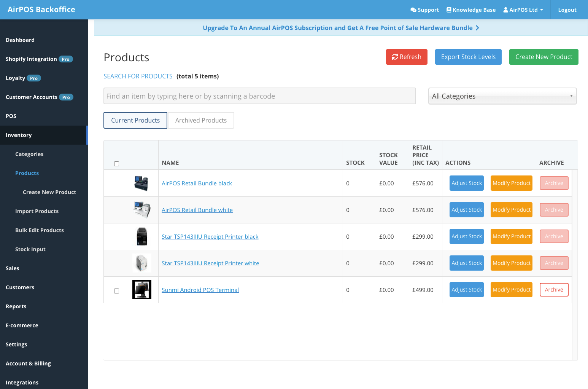Open E-commerce in the sidebar
Image resolution: width=588 pixels, height=389 pixels.
22,325
